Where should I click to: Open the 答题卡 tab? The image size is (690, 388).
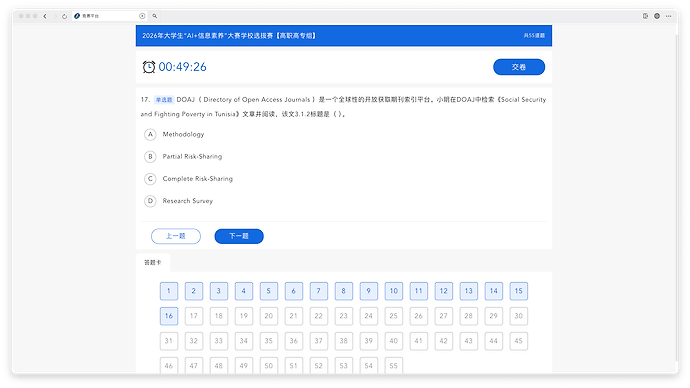(x=153, y=263)
